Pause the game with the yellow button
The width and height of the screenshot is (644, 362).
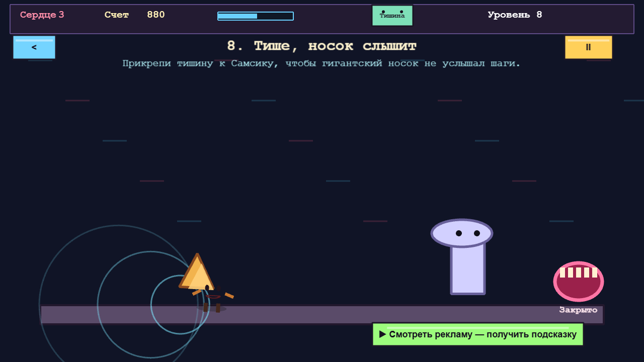pos(588,47)
